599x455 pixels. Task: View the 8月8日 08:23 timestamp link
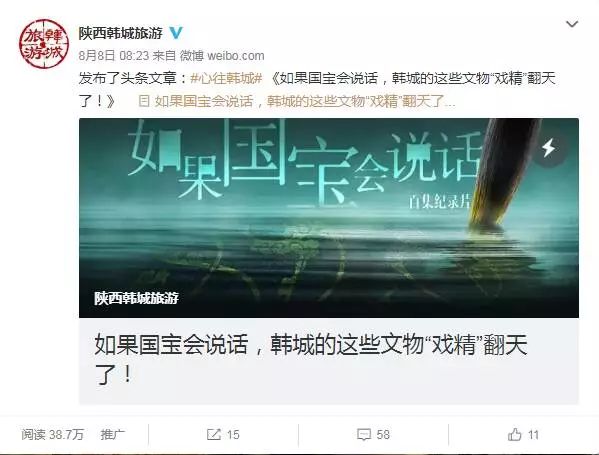[113, 56]
